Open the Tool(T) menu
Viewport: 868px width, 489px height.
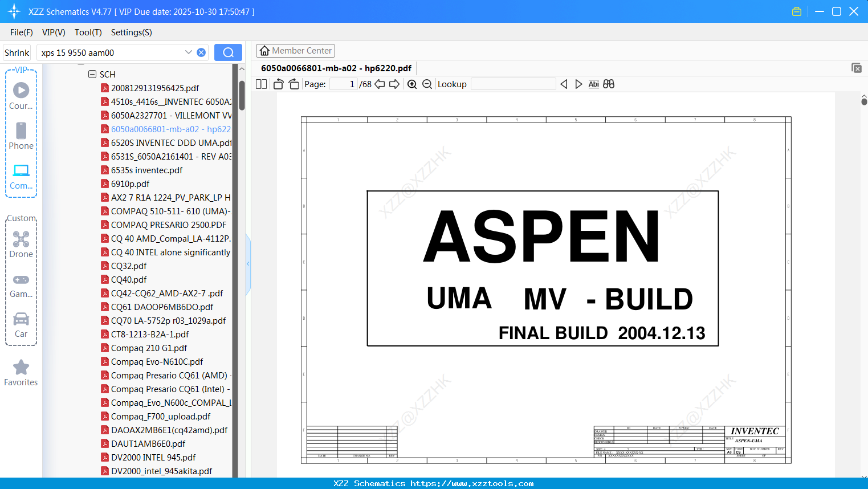click(x=88, y=32)
